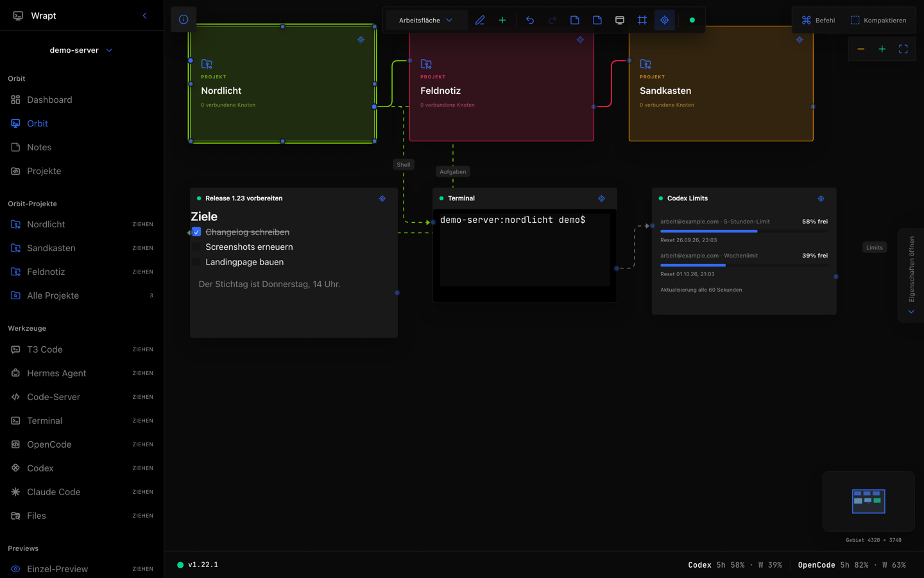Click target icon on Nordlicht project card
The image size is (924, 578).
(361, 40)
